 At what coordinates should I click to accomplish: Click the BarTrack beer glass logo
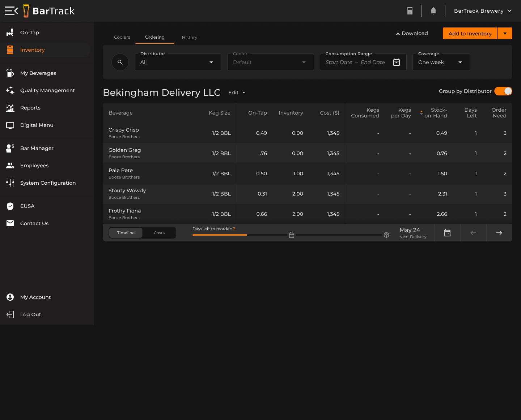[x=26, y=11]
